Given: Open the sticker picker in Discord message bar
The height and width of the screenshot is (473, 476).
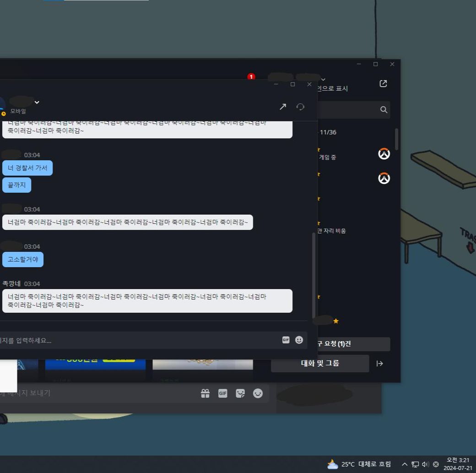Looking at the screenshot, I should (x=240, y=393).
